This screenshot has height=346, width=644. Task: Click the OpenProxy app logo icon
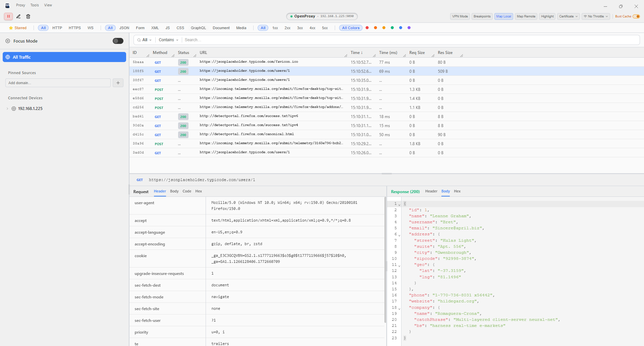point(7,5)
